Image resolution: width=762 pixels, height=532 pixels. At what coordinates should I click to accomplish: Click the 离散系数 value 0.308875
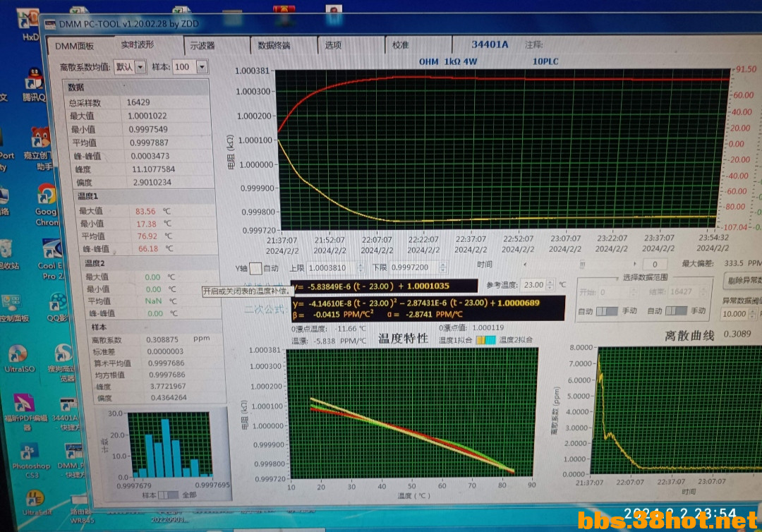click(162, 339)
